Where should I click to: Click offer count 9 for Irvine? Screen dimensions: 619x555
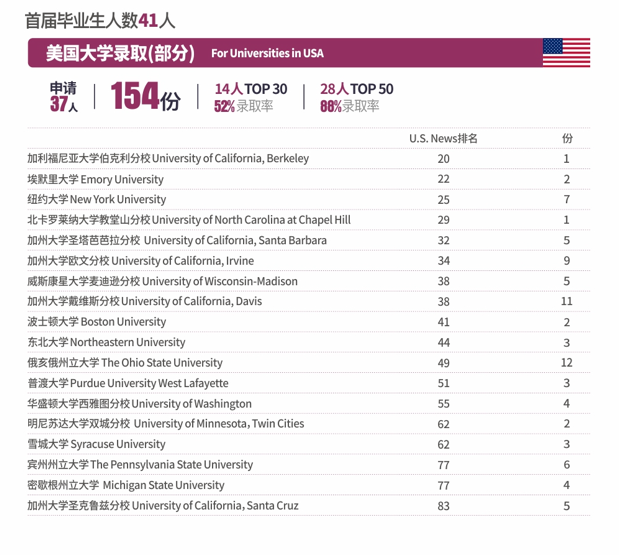566,261
